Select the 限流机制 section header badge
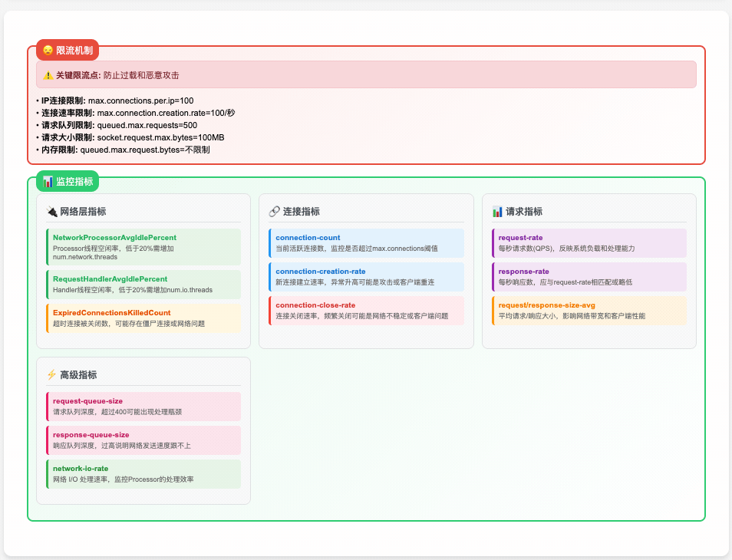Viewport: 732px width, 560px height. click(68, 50)
